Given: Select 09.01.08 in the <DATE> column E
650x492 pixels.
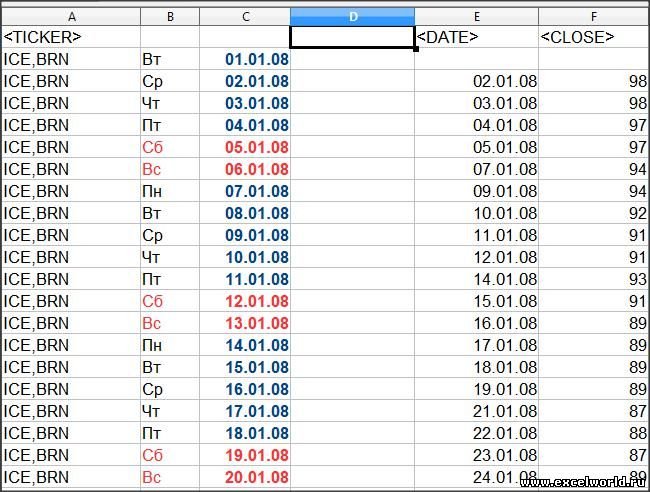Looking at the screenshot, I should 476,191.
